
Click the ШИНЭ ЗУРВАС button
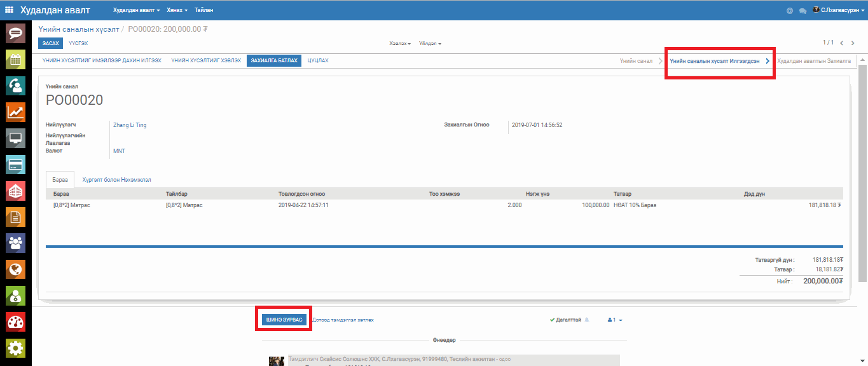[284, 320]
